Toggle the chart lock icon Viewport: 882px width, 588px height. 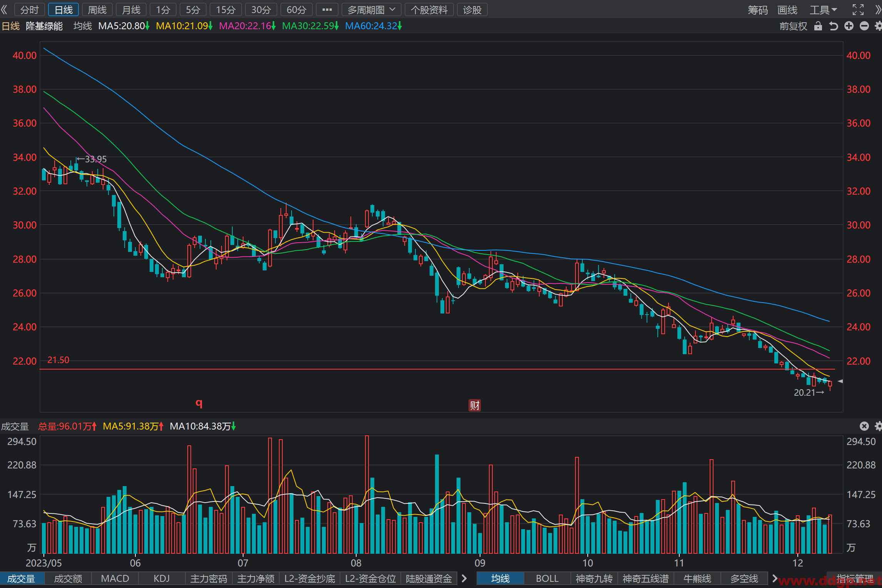pyautogui.click(x=818, y=26)
